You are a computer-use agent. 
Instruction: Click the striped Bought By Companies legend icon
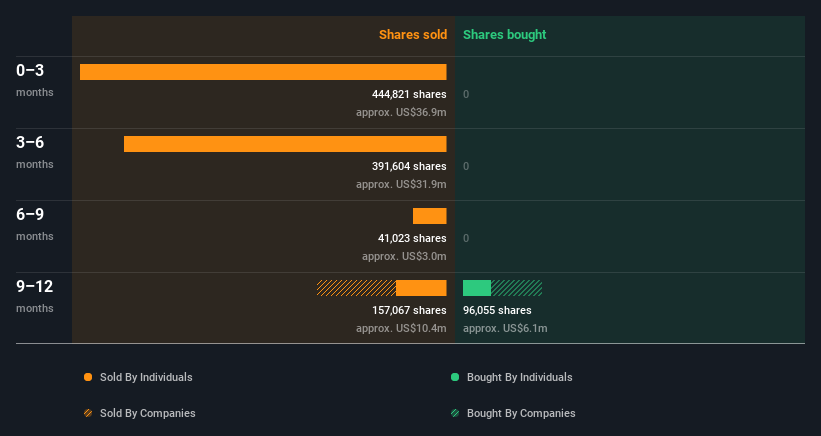[455, 413]
